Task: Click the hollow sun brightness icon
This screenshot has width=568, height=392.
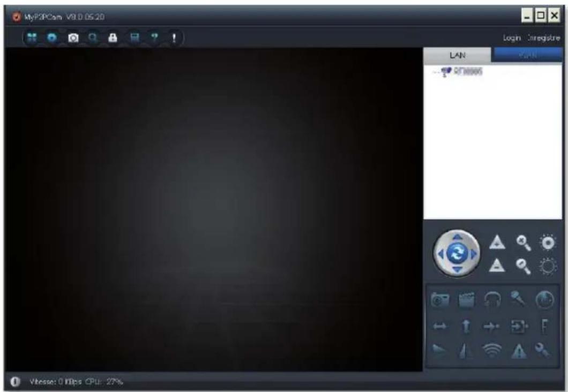Action: pos(548,266)
